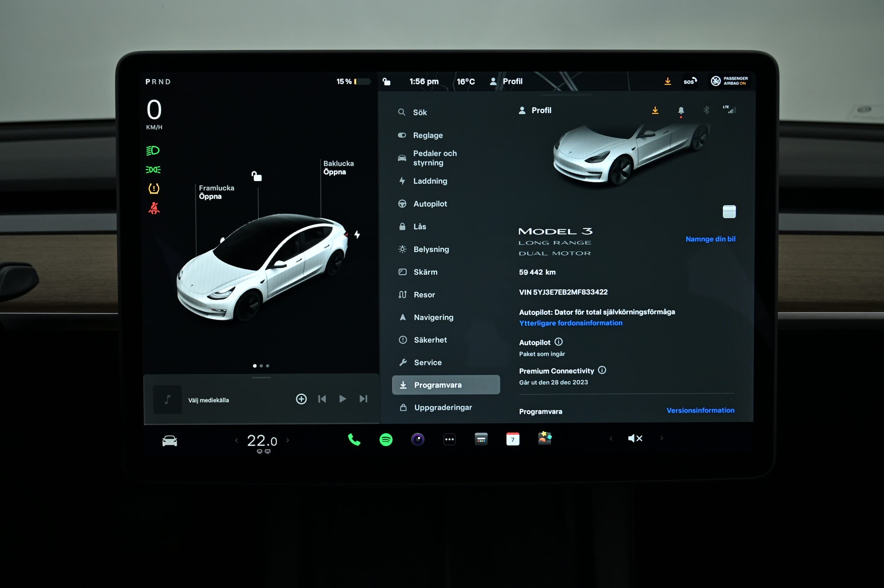This screenshot has width=884, height=588.
Task: Tap the tire pressure warning indicator
Action: (154, 188)
